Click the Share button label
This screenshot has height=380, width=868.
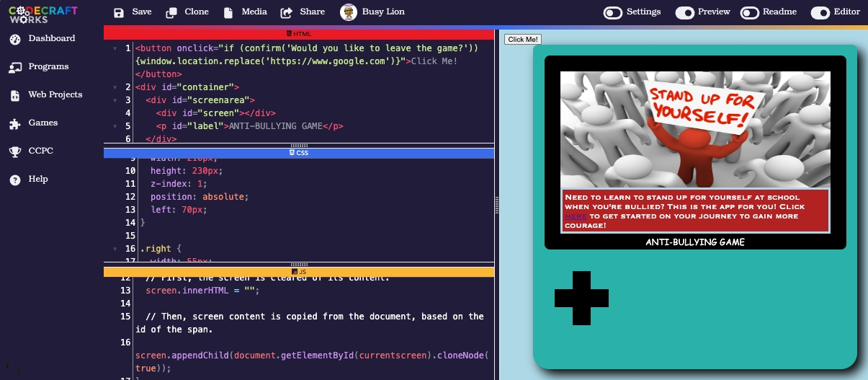click(312, 12)
